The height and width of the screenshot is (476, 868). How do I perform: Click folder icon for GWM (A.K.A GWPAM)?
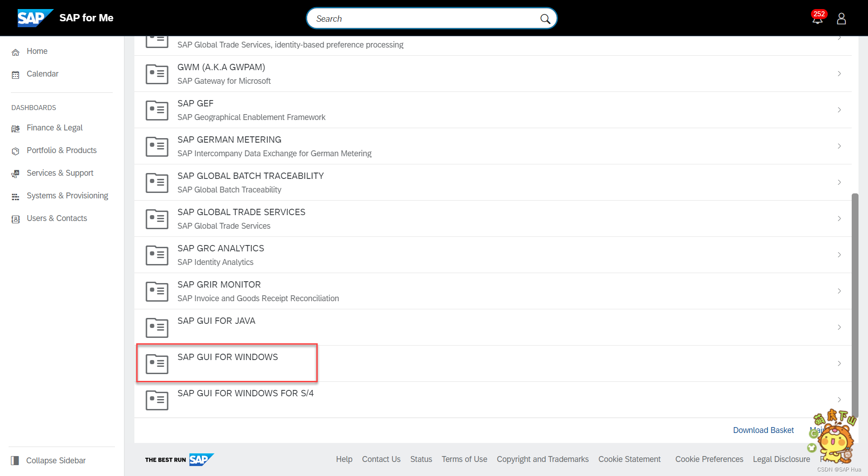click(x=157, y=74)
